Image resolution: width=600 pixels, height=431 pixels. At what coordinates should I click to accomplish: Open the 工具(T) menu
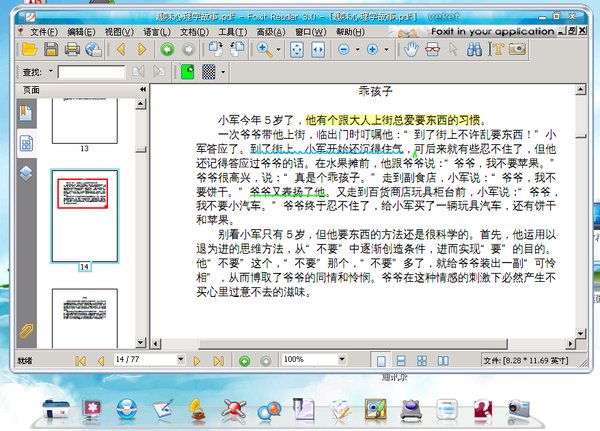click(x=232, y=32)
